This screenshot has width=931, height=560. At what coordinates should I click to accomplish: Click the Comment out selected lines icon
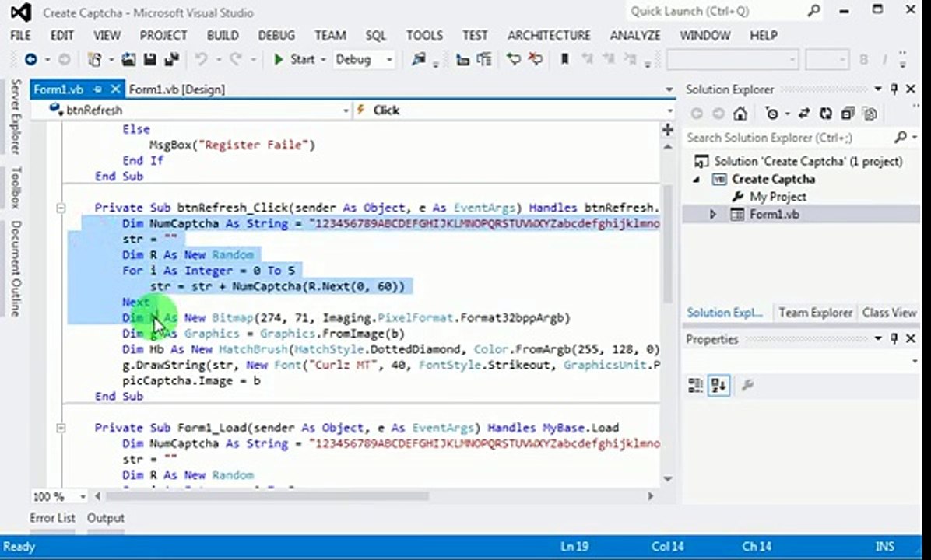(x=513, y=59)
